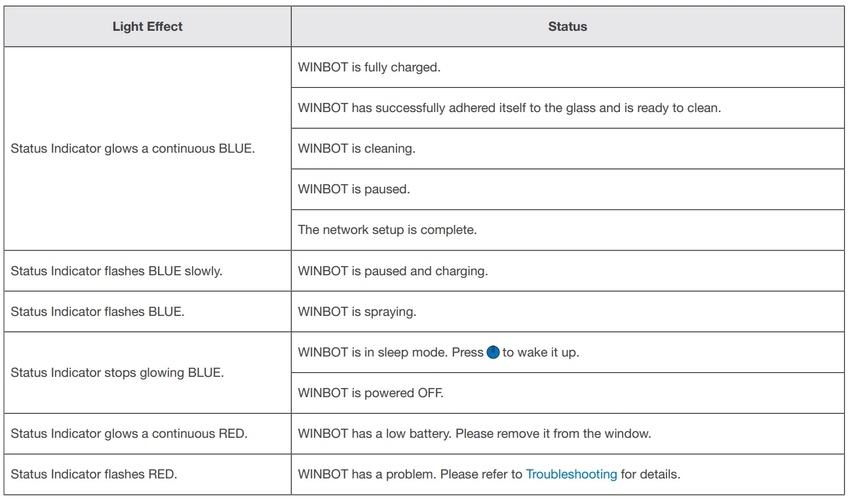Screen dimensions: 852x504
Task: Select the 'WINBOT is paused.' status text
Action: point(354,189)
